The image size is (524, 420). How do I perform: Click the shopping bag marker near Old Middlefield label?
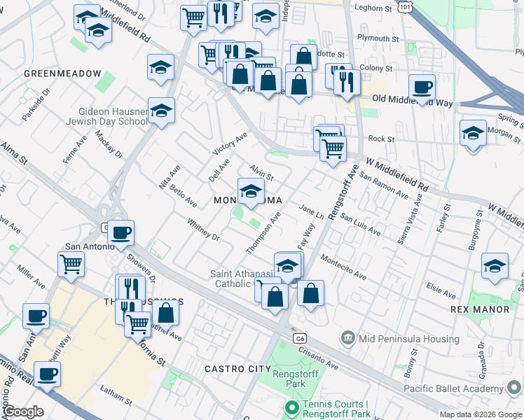tap(268, 82)
